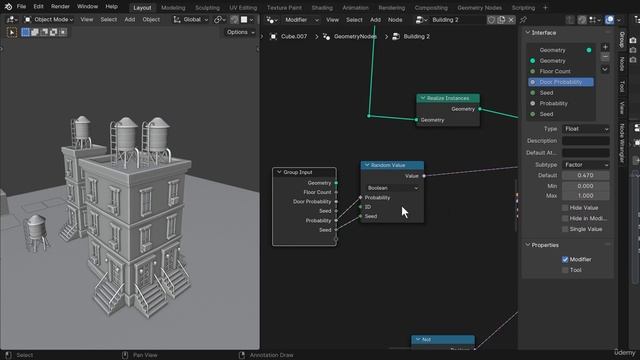
Task: Enable the Single Value checkbox
Action: point(565,229)
